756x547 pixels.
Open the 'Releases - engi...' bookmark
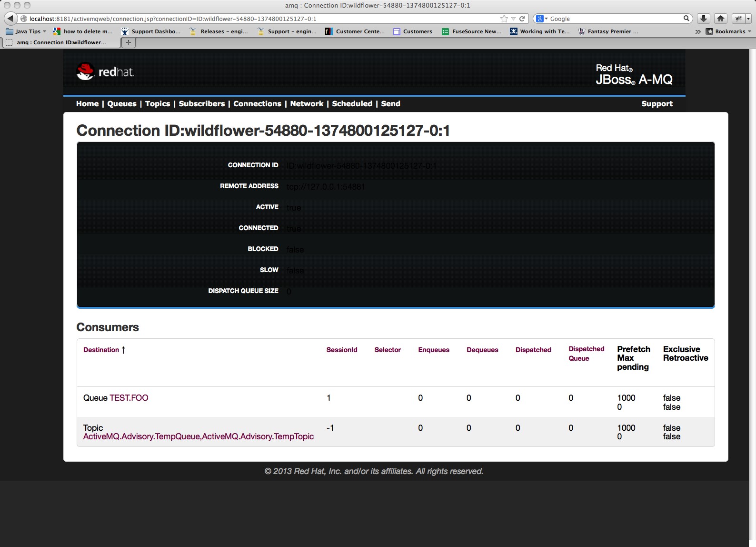pyautogui.click(x=219, y=31)
